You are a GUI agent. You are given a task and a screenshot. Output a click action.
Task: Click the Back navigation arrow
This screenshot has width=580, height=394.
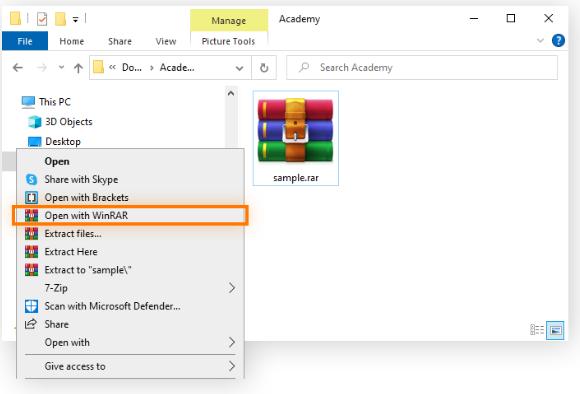(18, 68)
